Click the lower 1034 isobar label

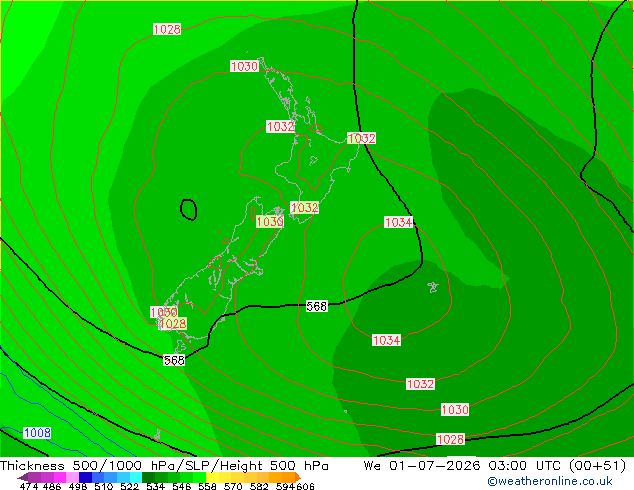pos(386,340)
